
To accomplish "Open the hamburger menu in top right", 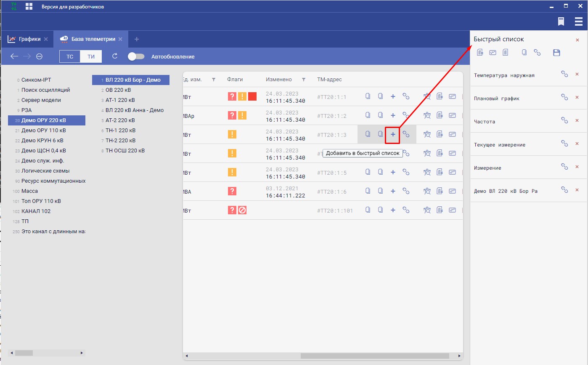I will click(579, 21).
